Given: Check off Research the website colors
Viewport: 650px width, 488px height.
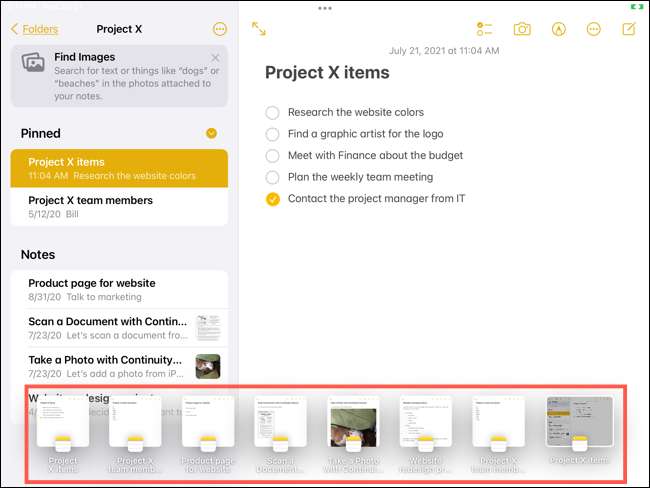Looking at the screenshot, I should (273, 113).
